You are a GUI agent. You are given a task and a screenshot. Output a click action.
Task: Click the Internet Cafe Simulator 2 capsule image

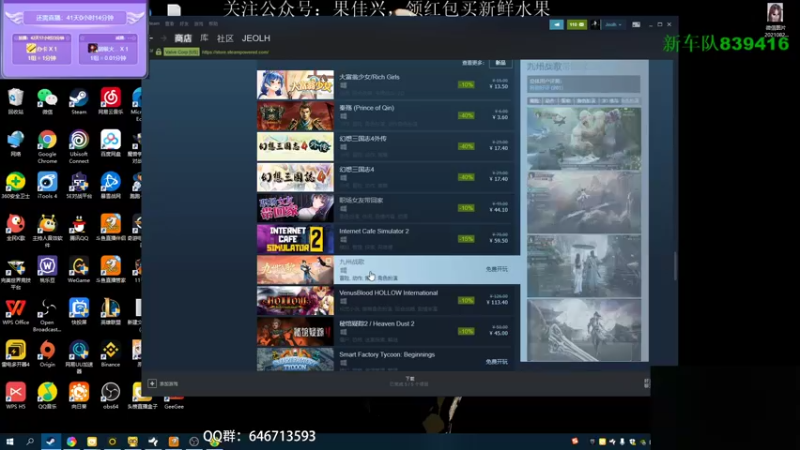tap(295, 239)
